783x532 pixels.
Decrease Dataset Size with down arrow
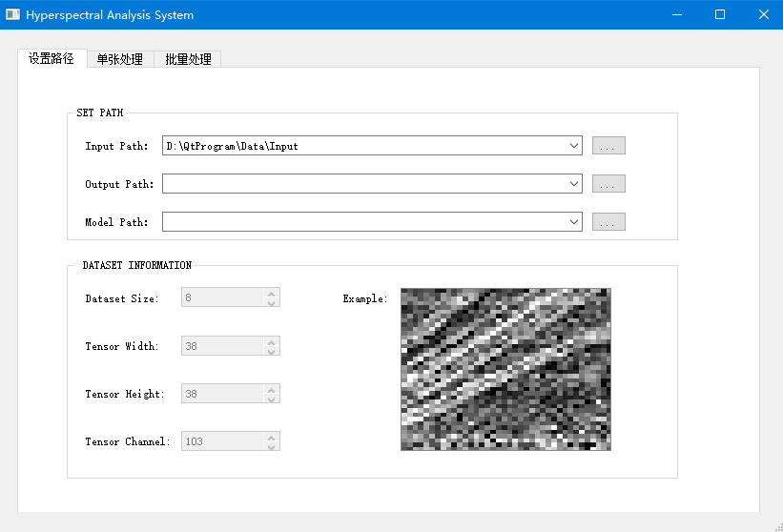271,302
